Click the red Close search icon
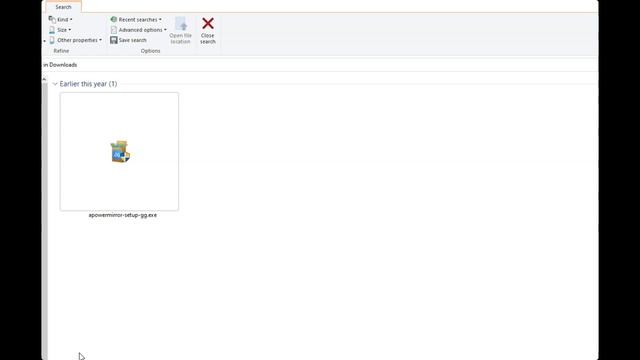 tap(208, 23)
